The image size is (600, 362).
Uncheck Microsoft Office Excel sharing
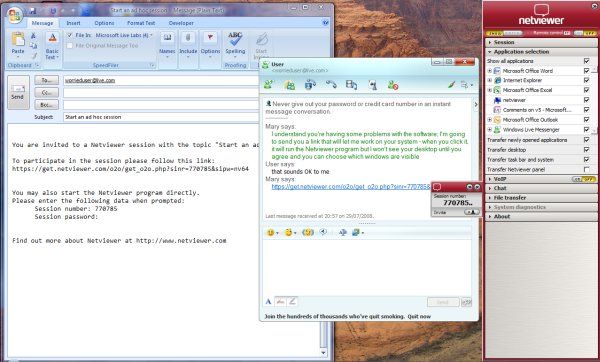point(586,90)
